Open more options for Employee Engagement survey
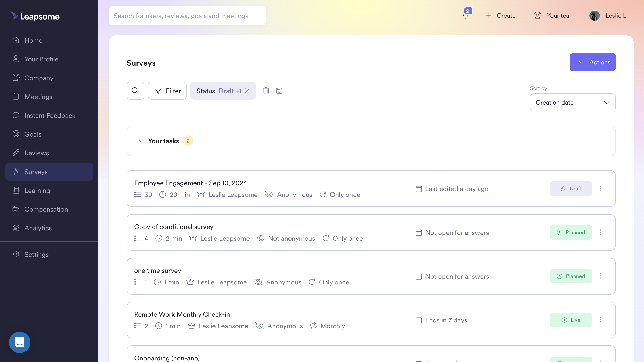This screenshot has width=644, height=362. tap(600, 188)
